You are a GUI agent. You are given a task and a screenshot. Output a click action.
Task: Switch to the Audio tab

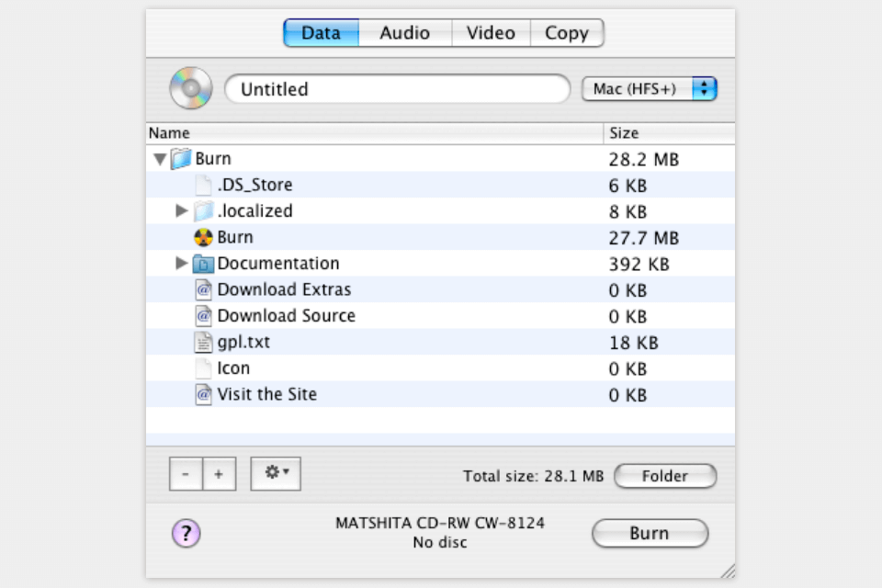(x=404, y=33)
